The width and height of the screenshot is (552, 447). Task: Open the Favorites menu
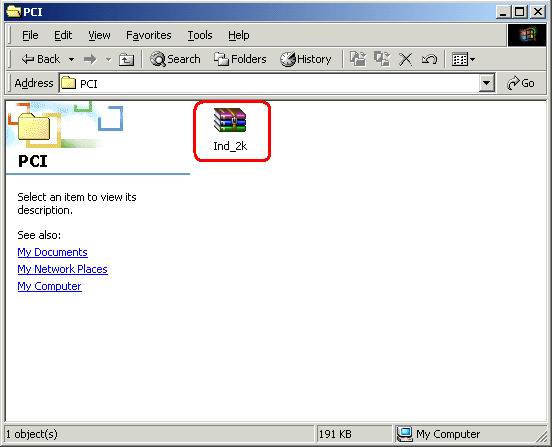click(x=149, y=35)
